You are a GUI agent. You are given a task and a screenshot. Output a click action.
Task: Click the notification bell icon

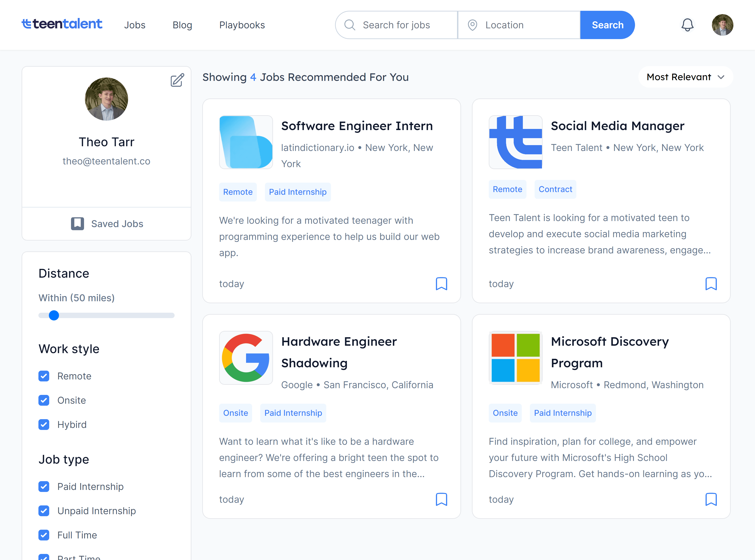tap(687, 25)
